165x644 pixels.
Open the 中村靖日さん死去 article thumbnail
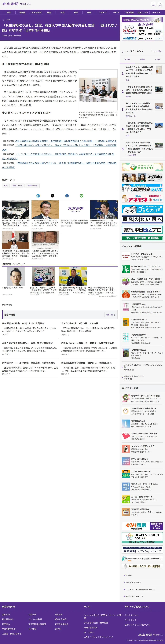pyautogui.click(x=16, y=276)
